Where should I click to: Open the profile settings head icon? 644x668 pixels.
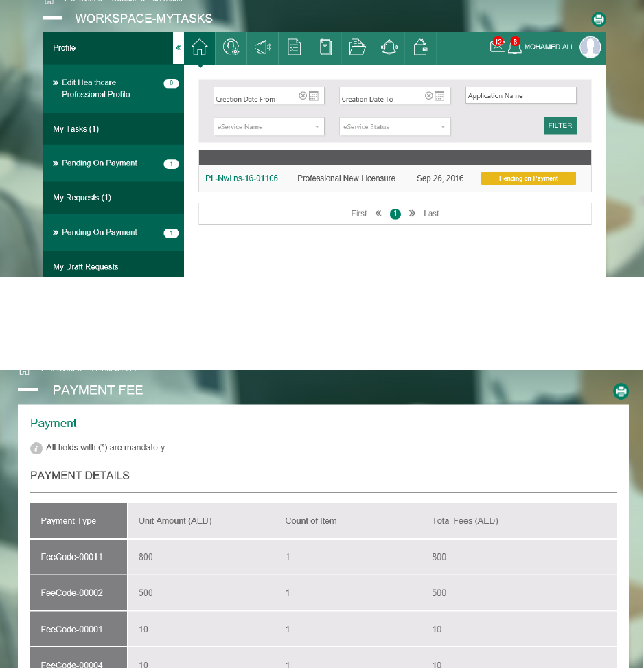tap(231, 47)
